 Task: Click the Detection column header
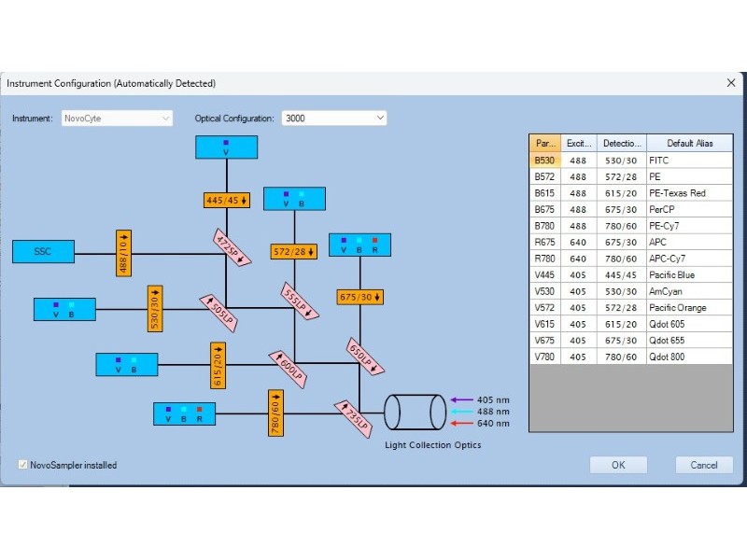pos(621,144)
